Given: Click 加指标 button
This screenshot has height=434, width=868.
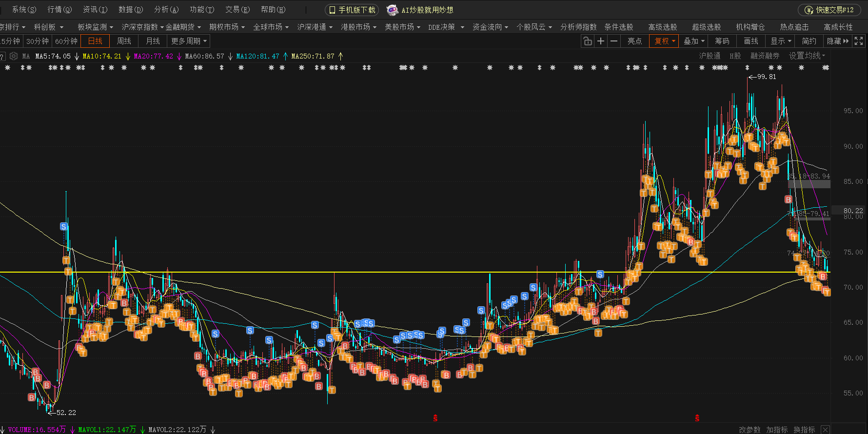Looking at the screenshot, I should point(777,430).
